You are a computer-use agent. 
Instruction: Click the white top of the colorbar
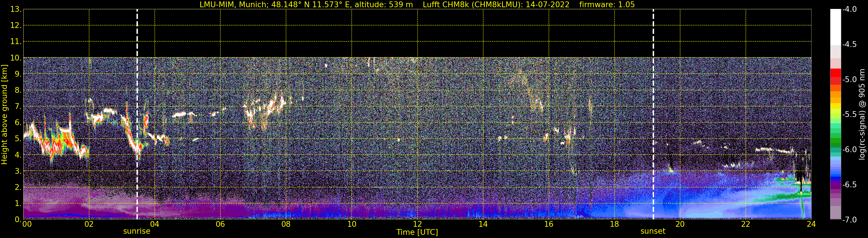[x=835, y=27]
